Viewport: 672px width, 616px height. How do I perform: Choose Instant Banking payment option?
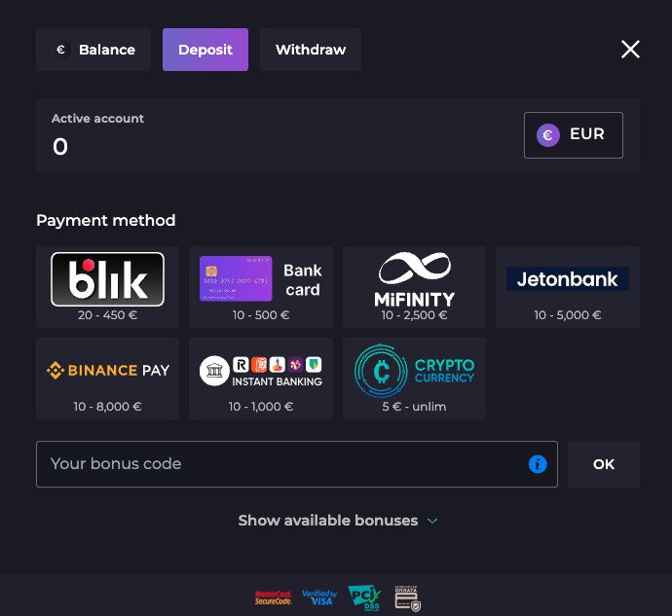point(261,379)
